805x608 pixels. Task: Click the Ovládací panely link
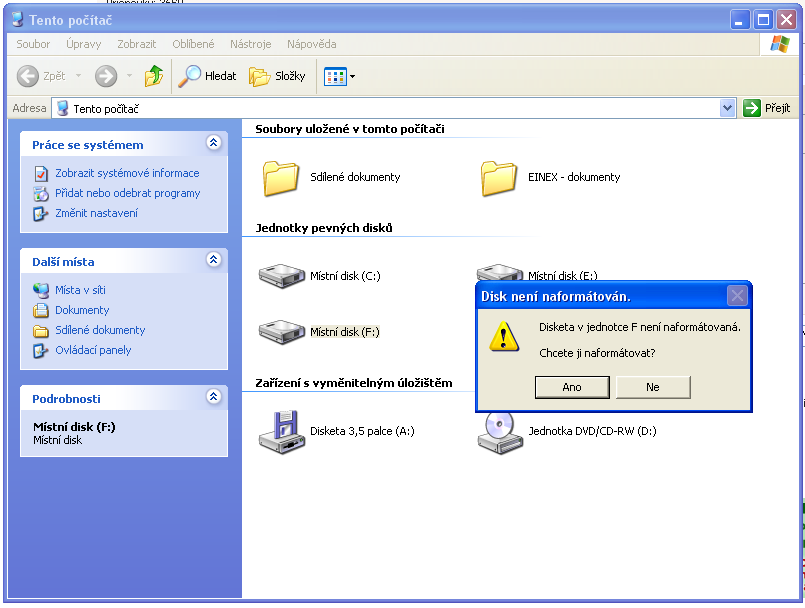pos(93,350)
